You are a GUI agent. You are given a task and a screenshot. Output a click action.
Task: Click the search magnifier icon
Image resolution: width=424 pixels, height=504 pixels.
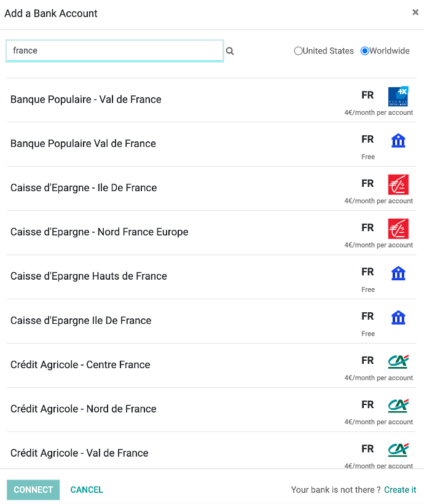(230, 51)
